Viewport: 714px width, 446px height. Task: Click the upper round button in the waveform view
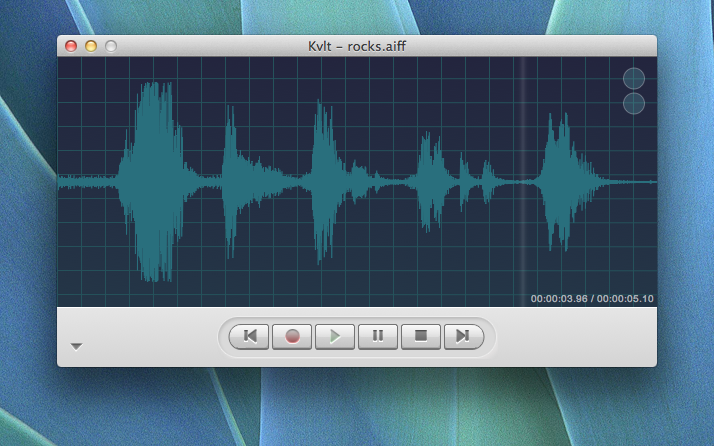pyautogui.click(x=633, y=78)
